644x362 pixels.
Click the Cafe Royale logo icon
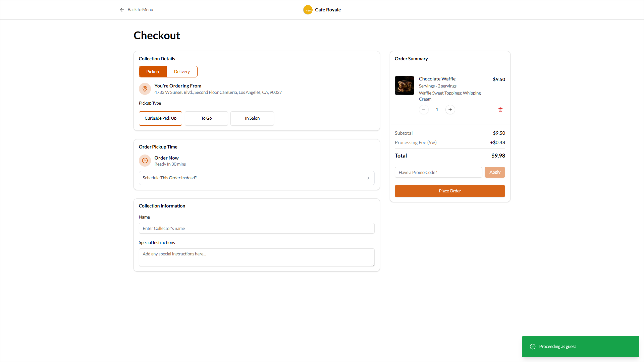308,10
